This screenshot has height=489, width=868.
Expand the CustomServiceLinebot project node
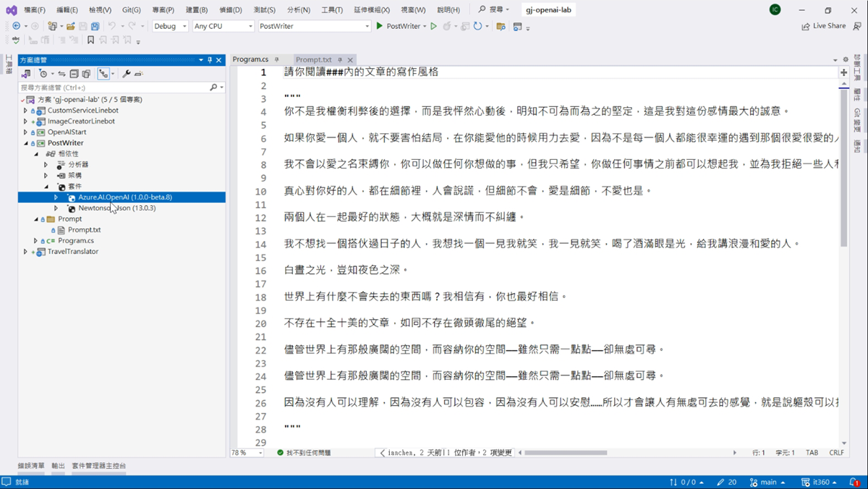[25, 111]
